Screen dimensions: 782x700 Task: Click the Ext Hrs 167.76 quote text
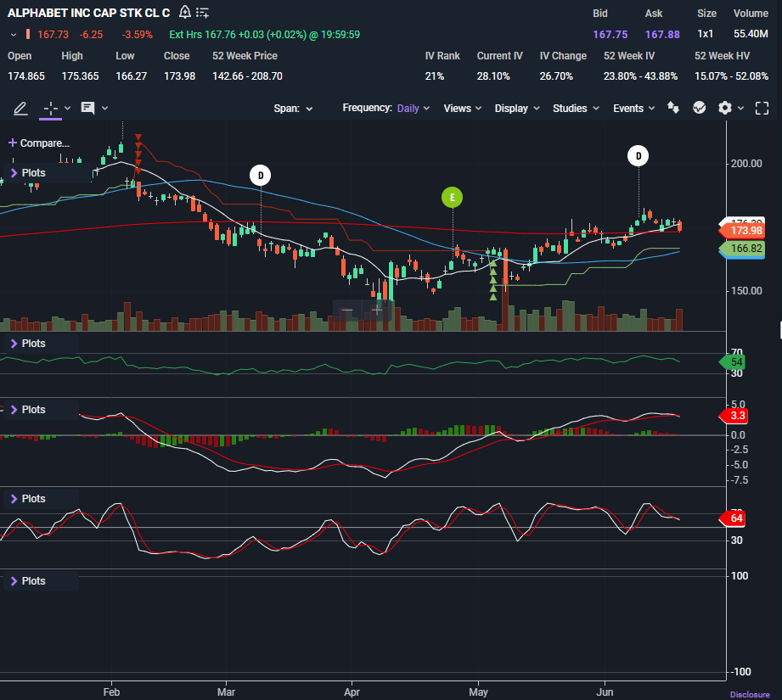(264, 35)
